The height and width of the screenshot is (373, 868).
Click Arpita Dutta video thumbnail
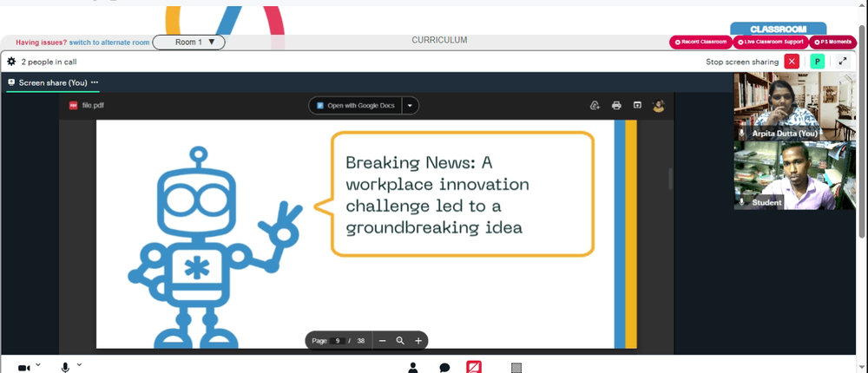tap(795, 106)
